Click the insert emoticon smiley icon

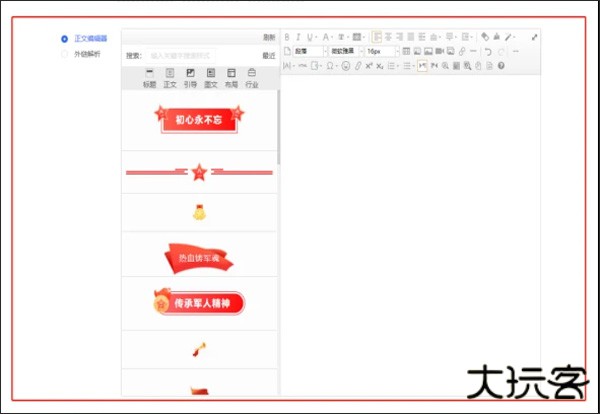point(345,66)
